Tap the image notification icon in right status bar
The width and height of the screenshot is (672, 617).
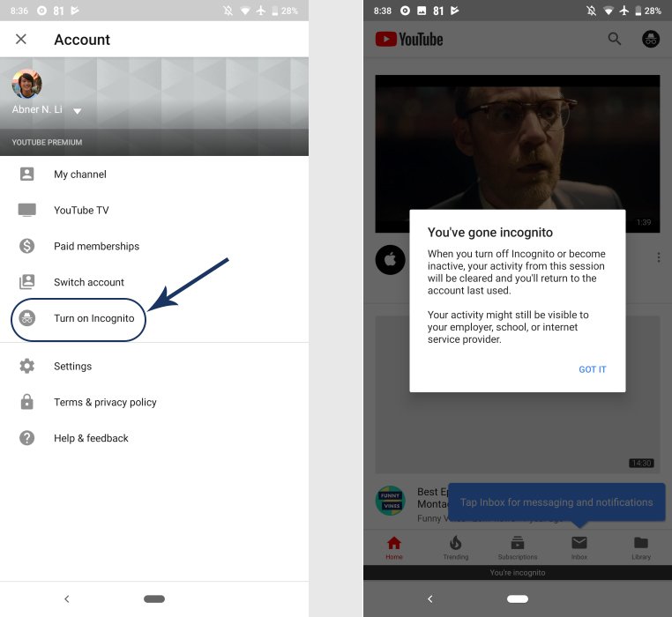[x=422, y=11]
